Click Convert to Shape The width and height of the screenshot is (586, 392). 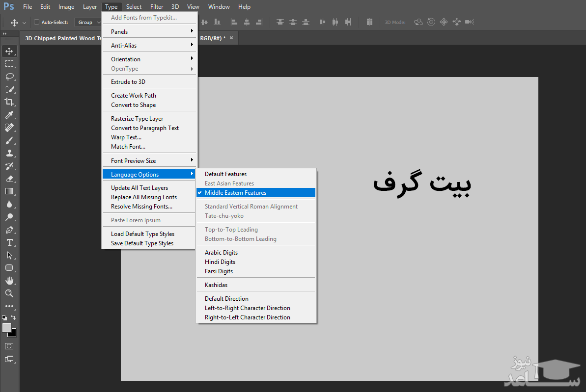coord(133,105)
